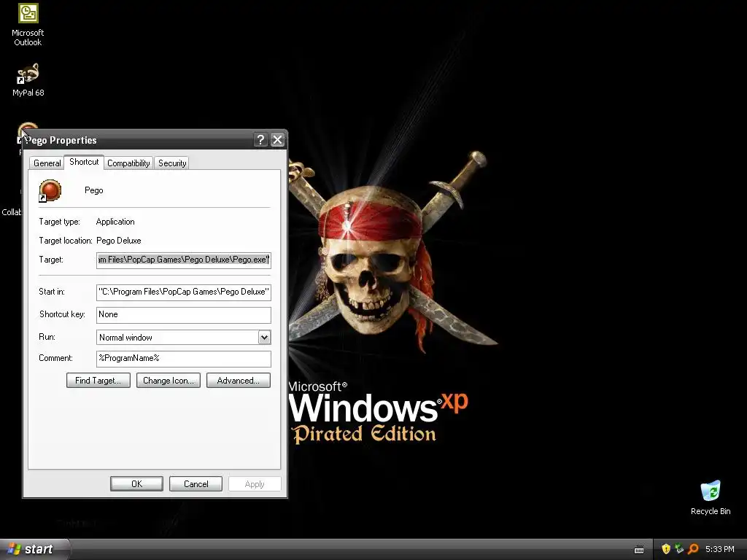Switch to the Compatibility tab
The height and width of the screenshot is (560, 747).
click(x=128, y=163)
